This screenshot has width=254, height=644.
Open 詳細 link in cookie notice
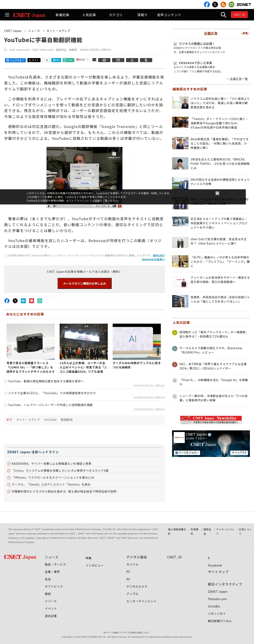coord(97,201)
